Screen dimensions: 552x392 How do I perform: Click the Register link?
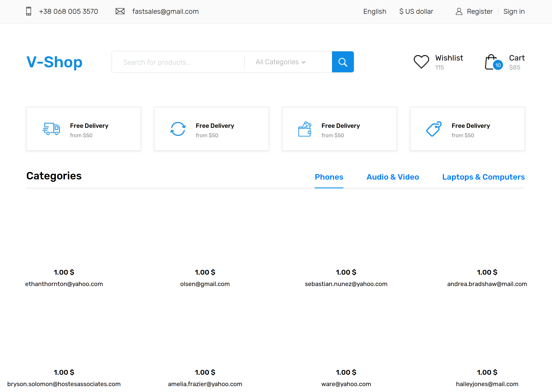[480, 11]
